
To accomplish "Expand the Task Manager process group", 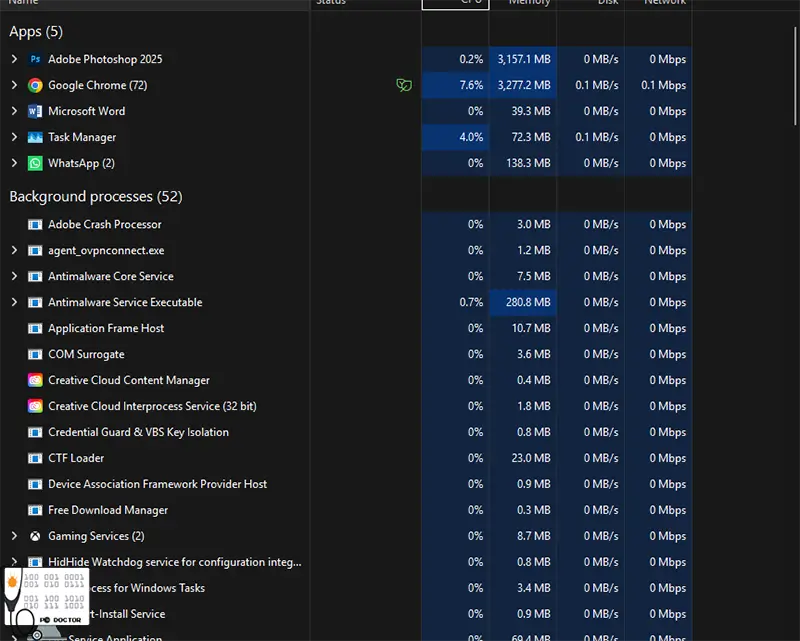I will pyautogui.click(x=14, y=137).
